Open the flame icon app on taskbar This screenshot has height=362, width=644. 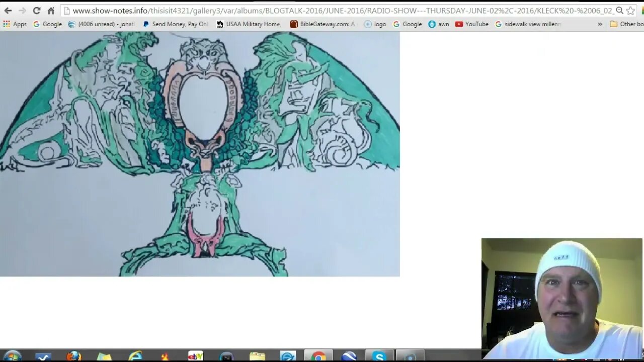[165, 356]
